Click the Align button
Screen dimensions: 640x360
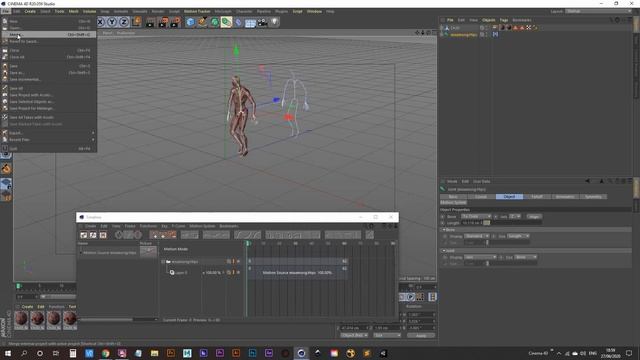click(534, 216)
